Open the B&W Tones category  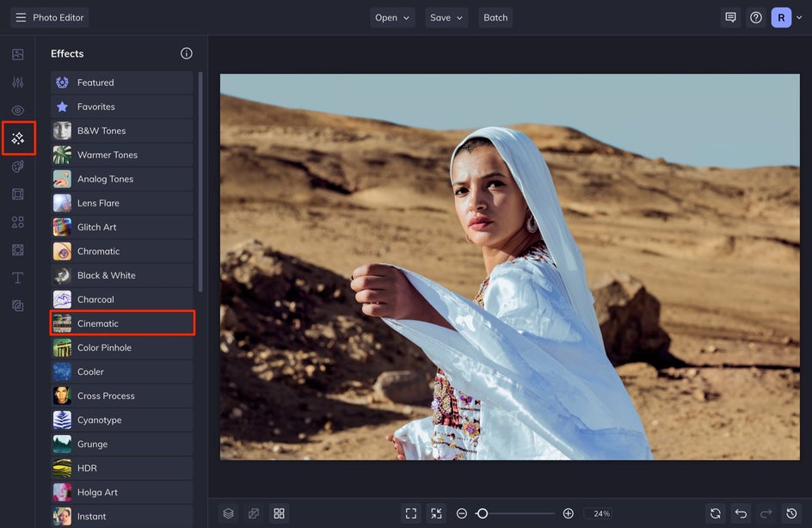click(121, 131)
